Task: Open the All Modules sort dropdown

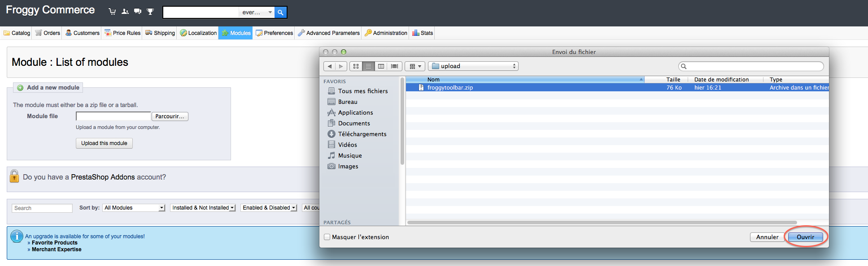Action: tap(134, 208)
